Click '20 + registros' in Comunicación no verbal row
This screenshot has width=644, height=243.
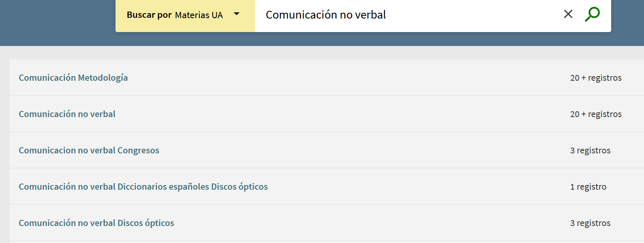(x=596, y=114)
